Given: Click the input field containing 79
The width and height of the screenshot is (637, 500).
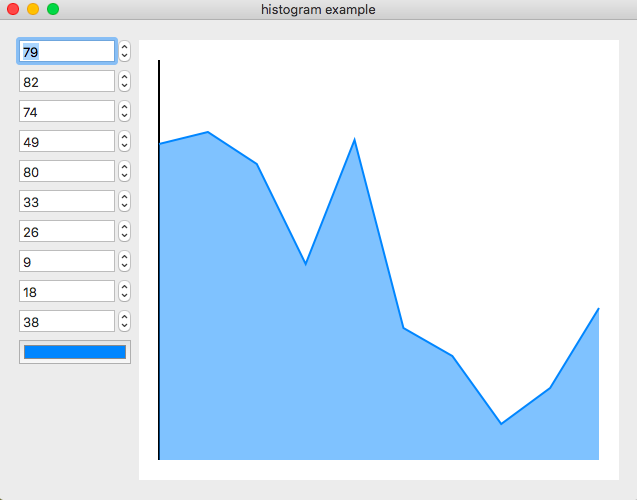Looking at the screenshot, I should 66,51.
